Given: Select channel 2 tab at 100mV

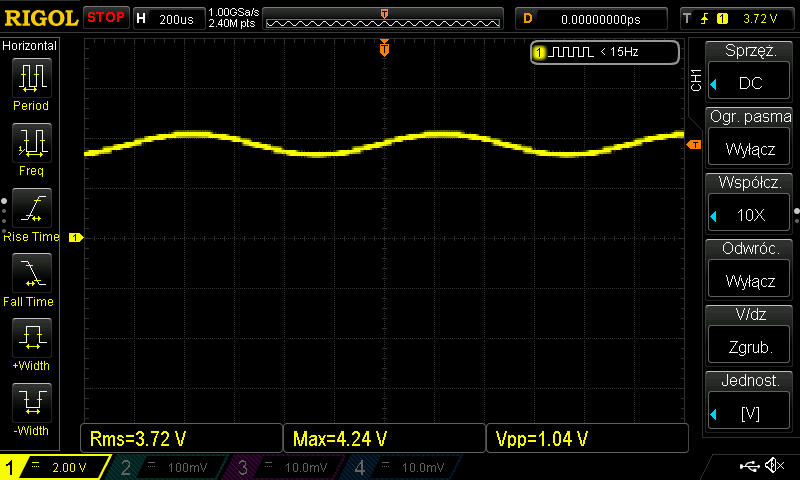Looking at the screenshot, I should point(170,467).
